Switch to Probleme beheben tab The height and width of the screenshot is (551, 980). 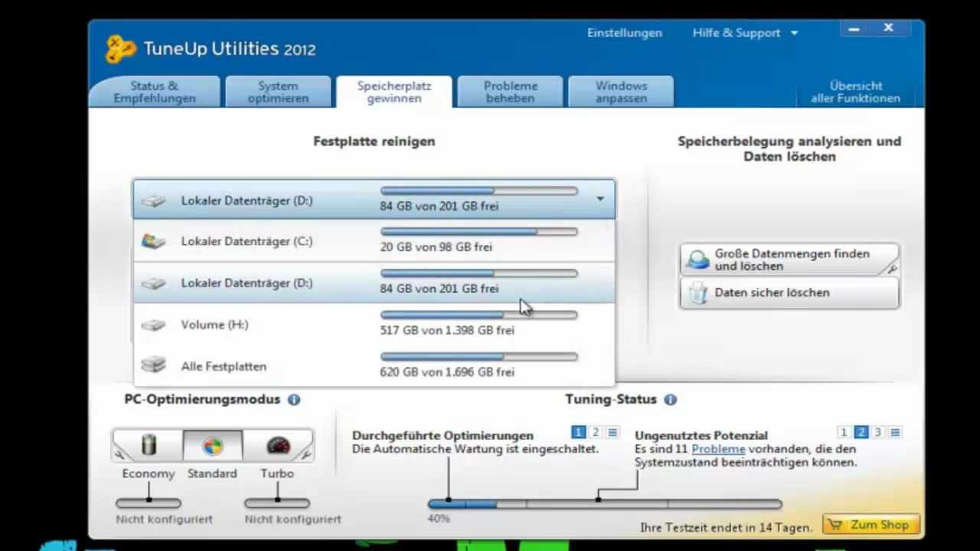pyautogui.click(x=511, y=92)
